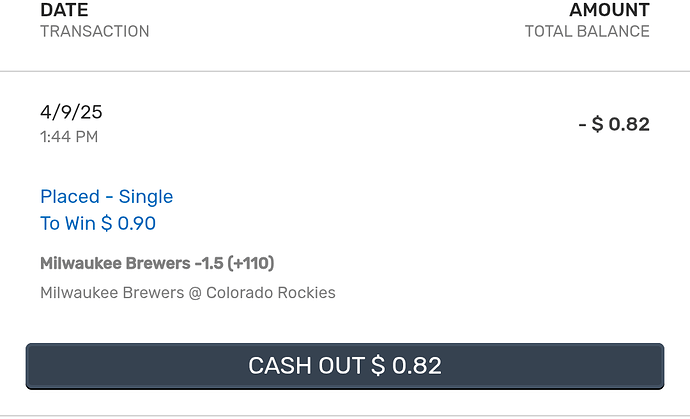
Task: Click the divider line below column headers
Action: tap(345, 71)
